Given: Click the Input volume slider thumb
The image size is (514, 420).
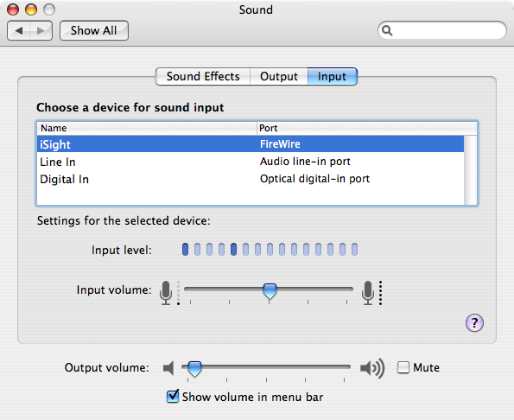Looking at the screenshot, I should (270, 291).
